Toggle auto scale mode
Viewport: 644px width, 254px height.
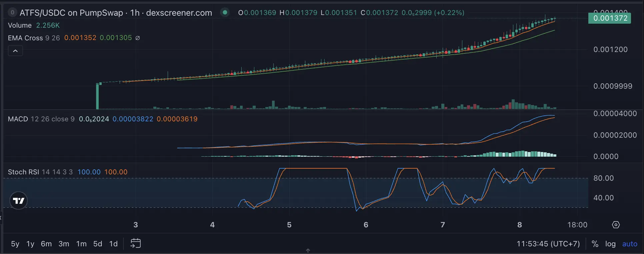630,244
